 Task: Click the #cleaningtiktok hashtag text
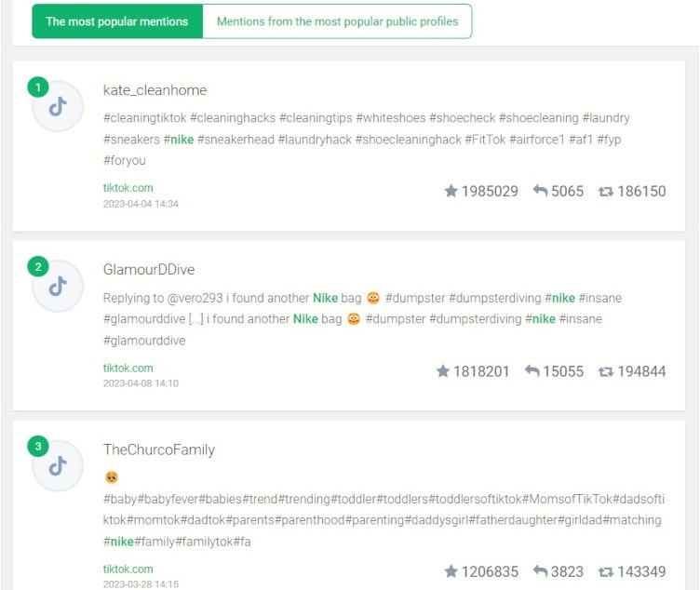[145, 118]
